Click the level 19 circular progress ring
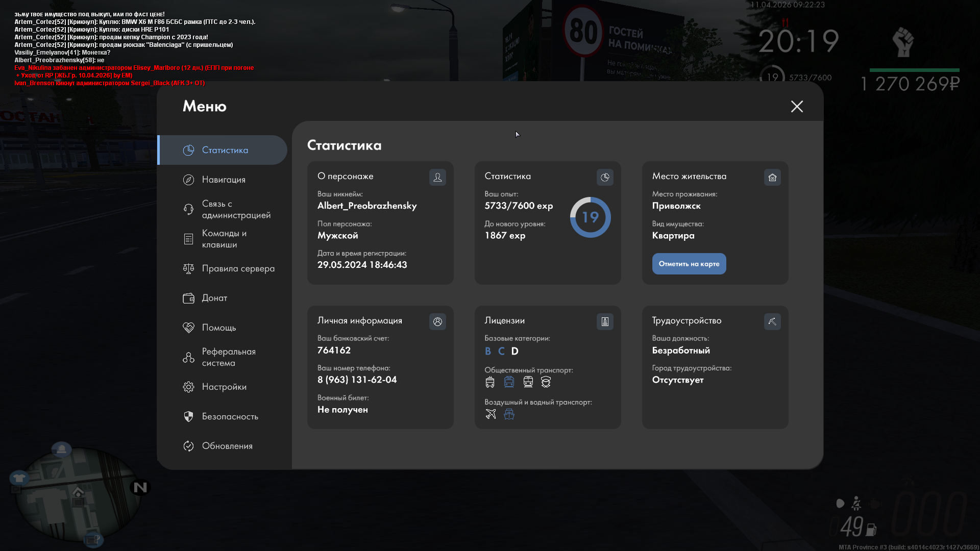 click(x=590, y=217)
